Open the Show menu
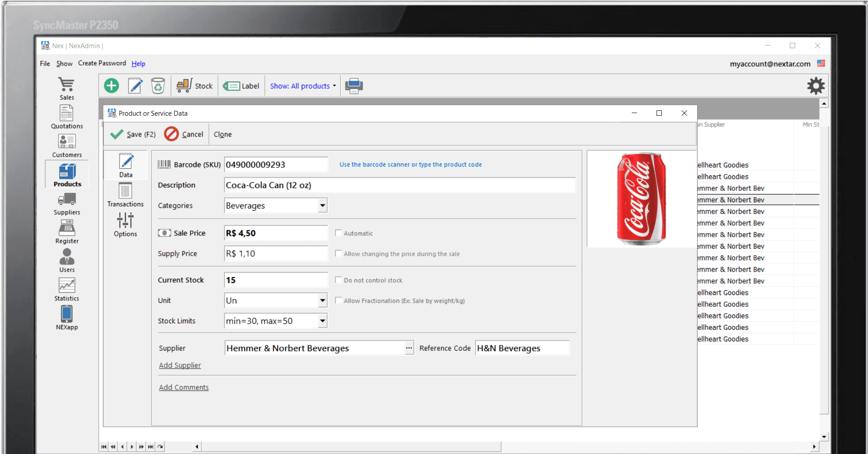Viewport: 868px width, 454px height. [64, 63]
